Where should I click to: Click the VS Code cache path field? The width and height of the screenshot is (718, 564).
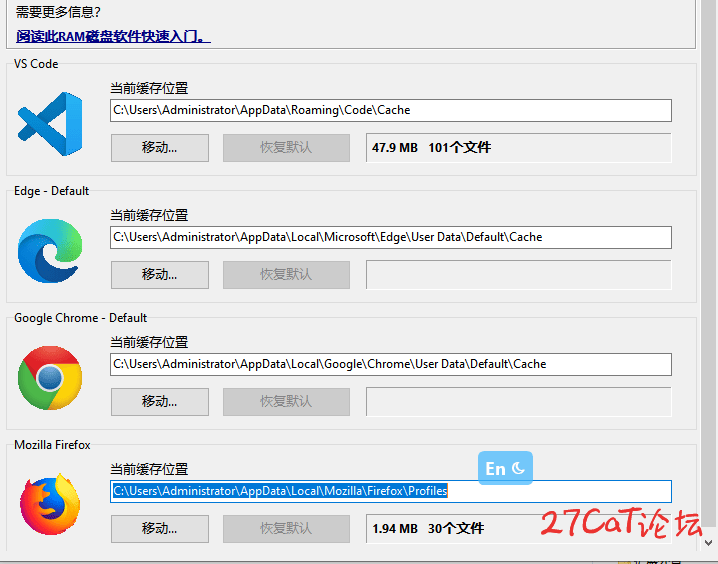click(x=391, y=110)
